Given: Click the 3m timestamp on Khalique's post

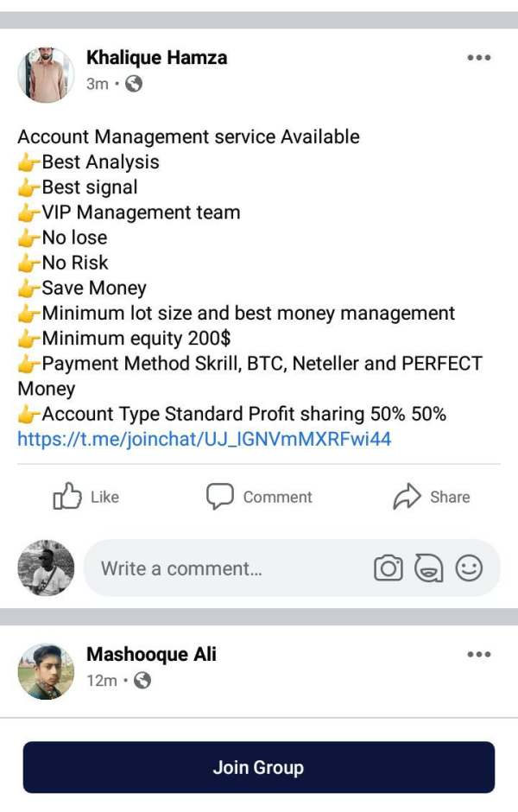Looking at the screenshot, I should point(97,84).
